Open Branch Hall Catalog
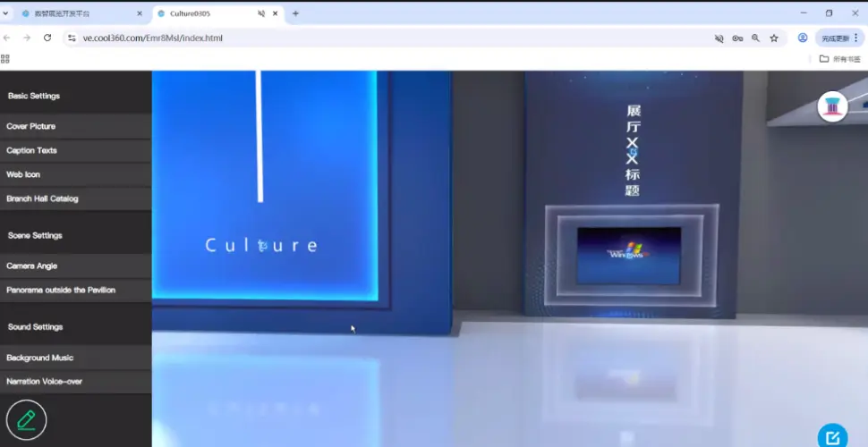This screenshot has height=447, width=868. coord(76,198)
